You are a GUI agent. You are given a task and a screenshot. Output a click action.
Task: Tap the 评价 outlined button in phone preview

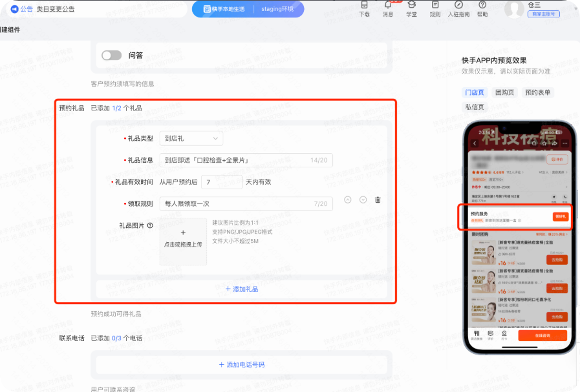tap(557, 160)
